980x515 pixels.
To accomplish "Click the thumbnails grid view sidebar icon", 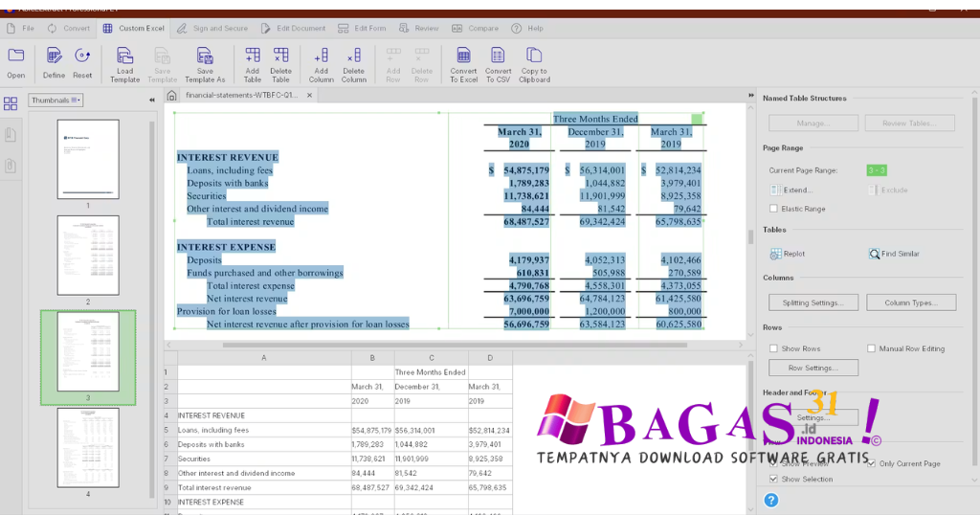I will [11, 103].
